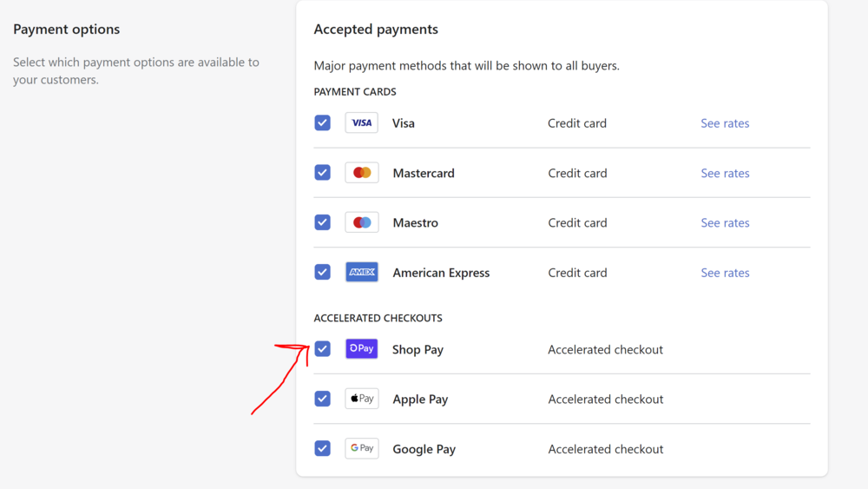This screenshot has width=868, height=489.
Task: Click Accelerated checkout text in Google Pay row
Action: click(606, 449)
